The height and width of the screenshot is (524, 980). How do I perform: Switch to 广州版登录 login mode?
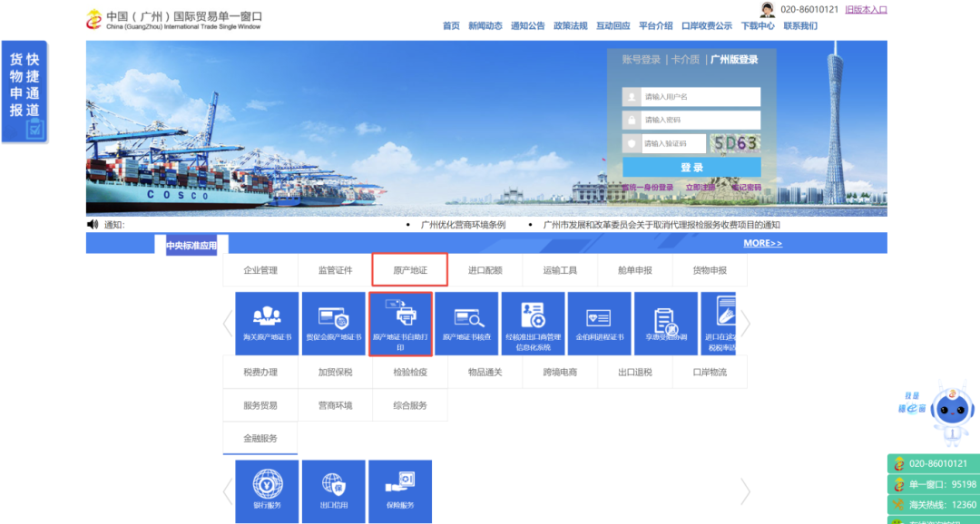[x=734, y=60]
